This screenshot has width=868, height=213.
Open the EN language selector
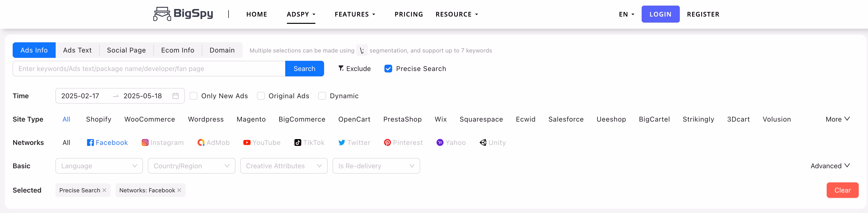click(626, 14)
